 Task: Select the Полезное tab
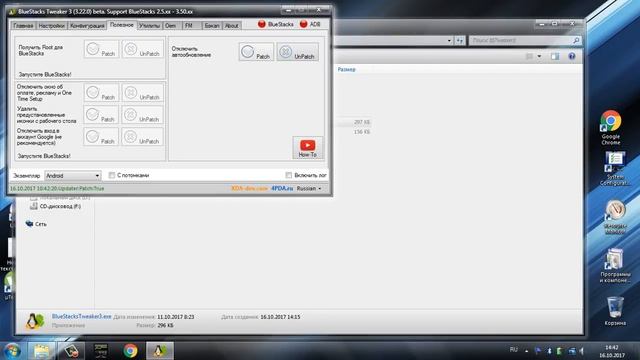(122, 25)
